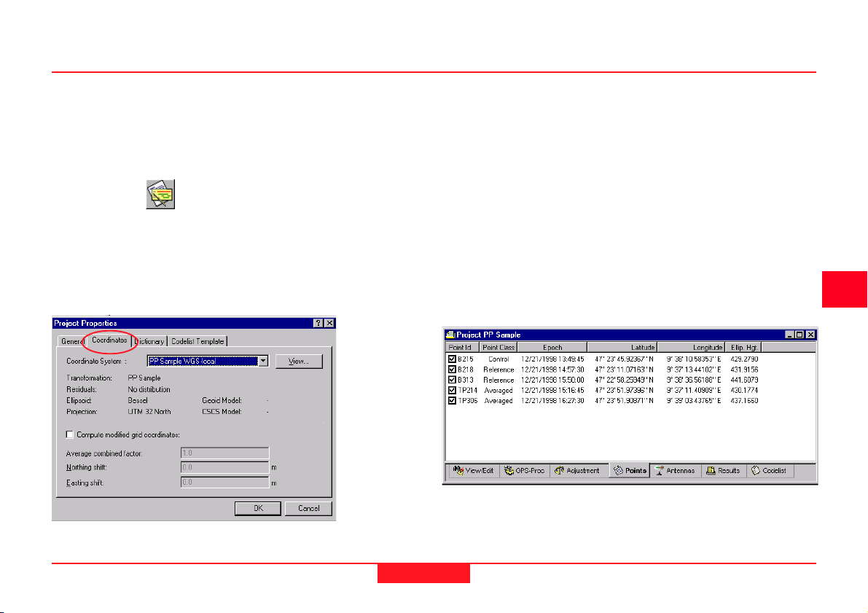The image size is (868, 613).
Task: Sort by the Epoch column header
Action: point(552,348)
